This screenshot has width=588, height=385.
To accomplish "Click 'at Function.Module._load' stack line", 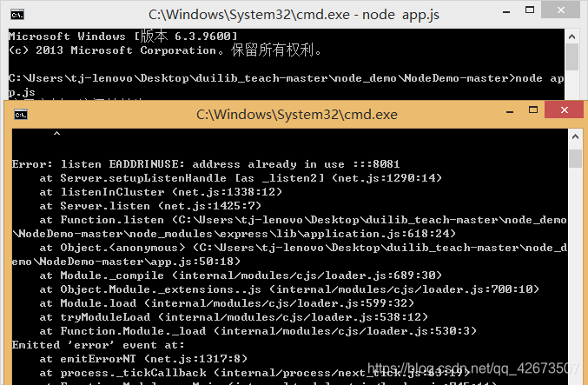I will (258, 330).
